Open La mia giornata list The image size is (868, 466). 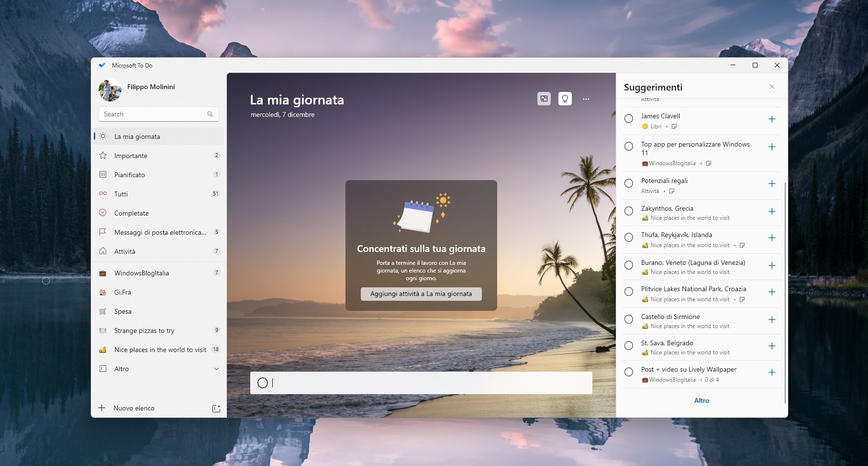click(x=158, y=136)
